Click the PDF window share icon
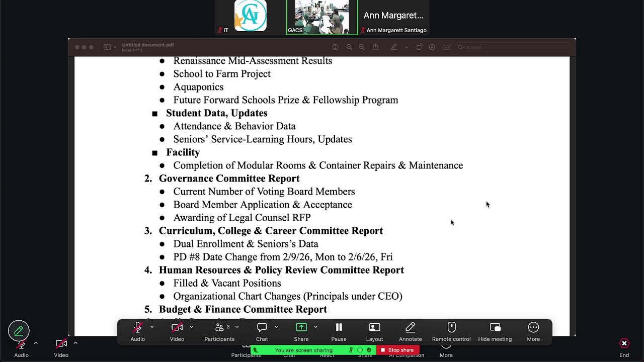Image resolution: width=644 pixels, height=362 pixels. pos(375,47)
